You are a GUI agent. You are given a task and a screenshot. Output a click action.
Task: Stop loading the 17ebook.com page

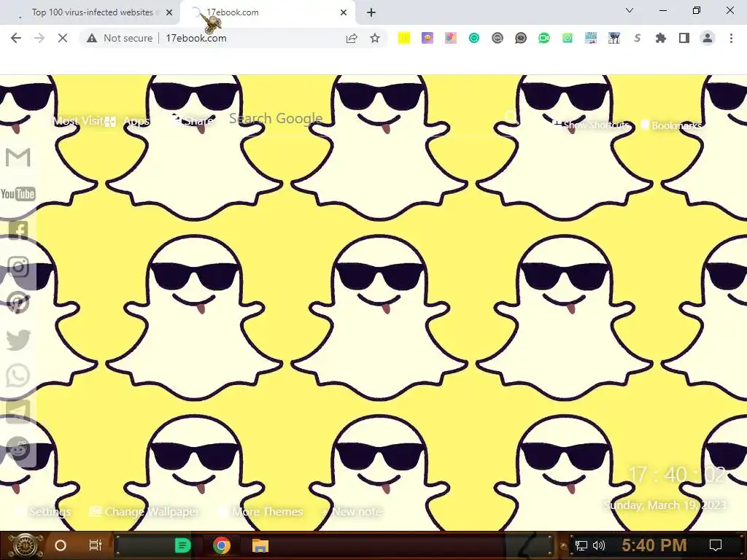[x=63, y=38]
